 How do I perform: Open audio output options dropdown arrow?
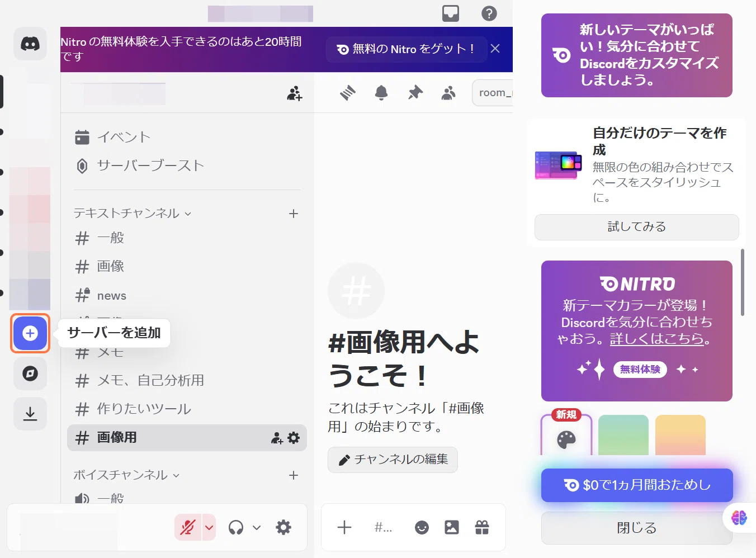click(257, 527)
